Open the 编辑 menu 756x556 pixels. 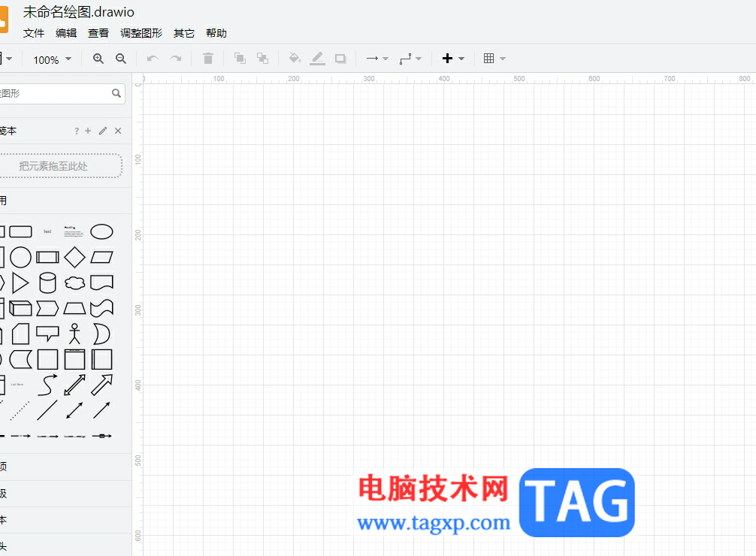(x=66, y=33)
